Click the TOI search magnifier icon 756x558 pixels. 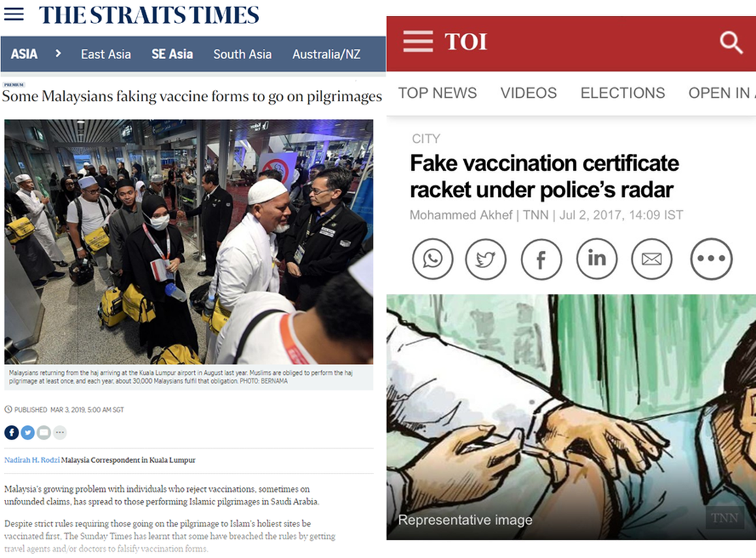tap(731, 42)
